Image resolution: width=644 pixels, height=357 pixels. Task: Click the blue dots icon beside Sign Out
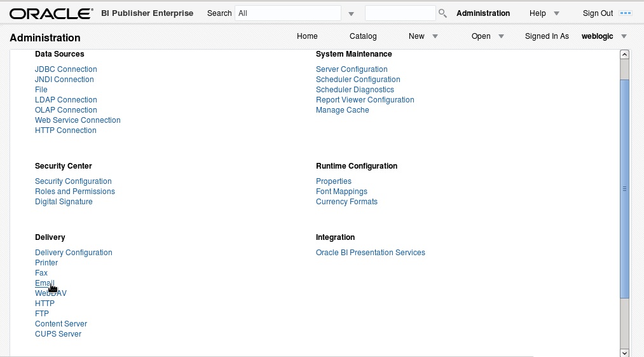click(x=626, y=13)
